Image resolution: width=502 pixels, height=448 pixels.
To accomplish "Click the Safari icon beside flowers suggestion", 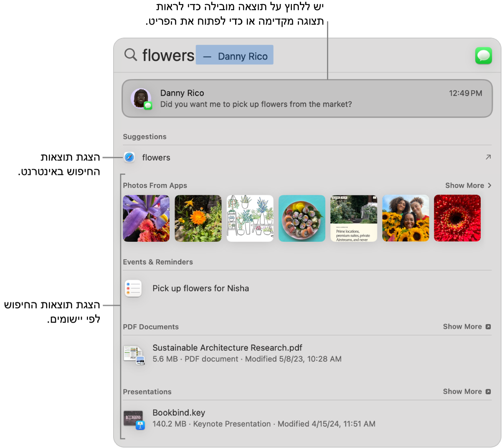I will (129, 158).
